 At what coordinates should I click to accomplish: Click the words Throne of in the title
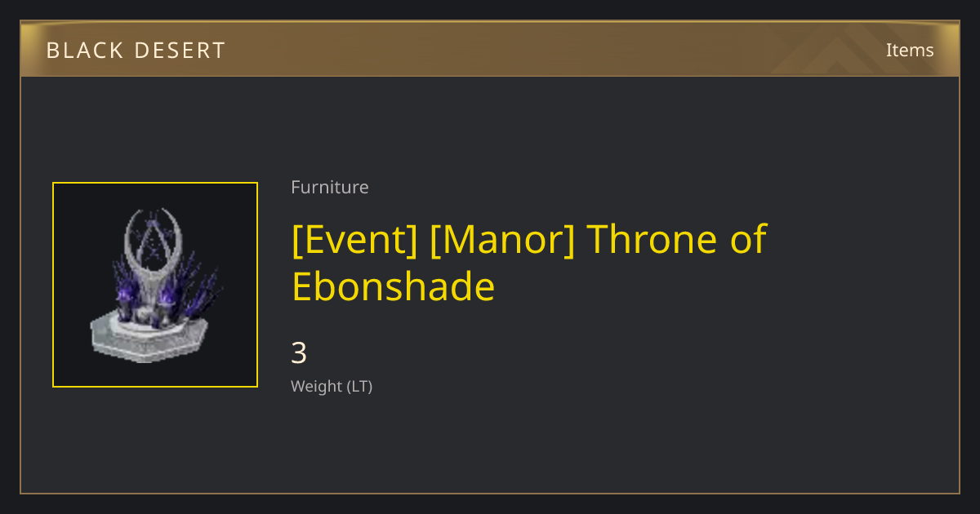(676, 239)
